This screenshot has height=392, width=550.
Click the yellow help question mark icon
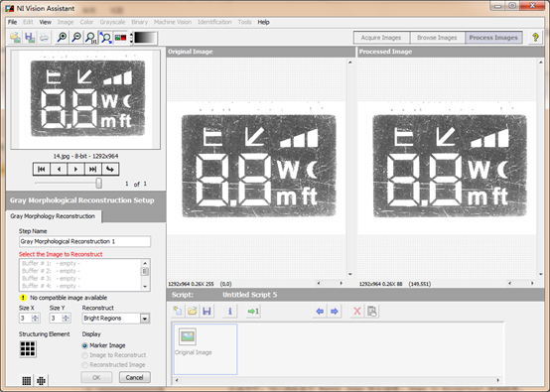[x=535, y=37]
